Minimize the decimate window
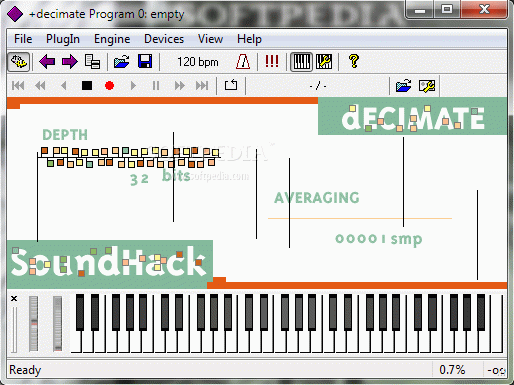The width and height of the screenshot is (514, 385). pos(420,10)
